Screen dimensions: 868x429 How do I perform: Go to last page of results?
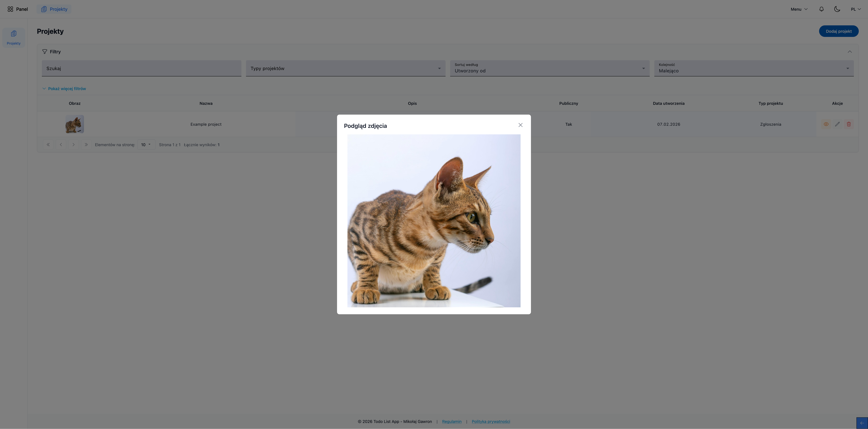coord(86,144)
